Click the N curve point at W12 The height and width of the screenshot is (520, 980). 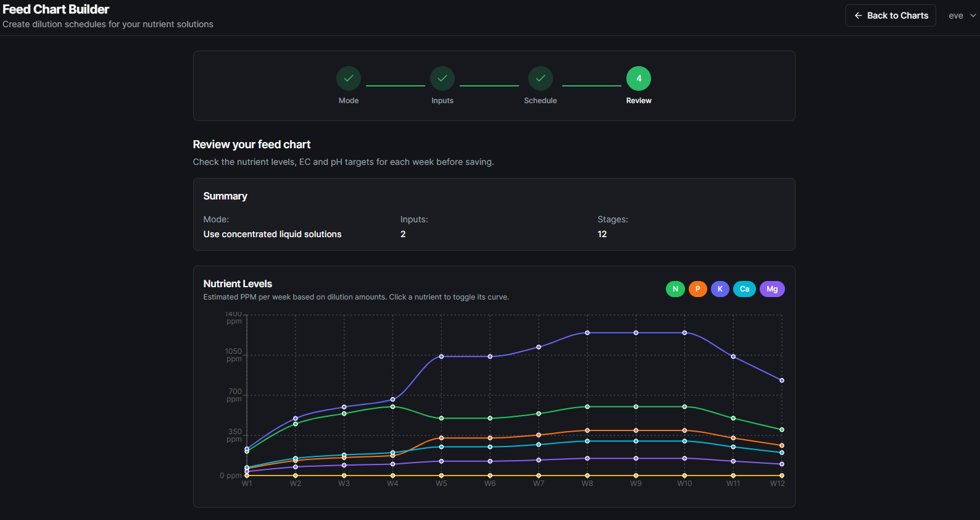click(x=782, y=430)
